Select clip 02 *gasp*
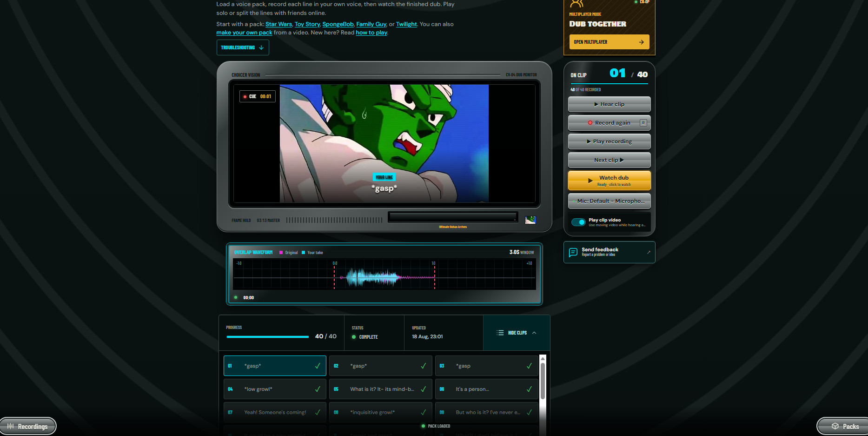This screenshot has width=868, height=436. (x=380, y=366)
